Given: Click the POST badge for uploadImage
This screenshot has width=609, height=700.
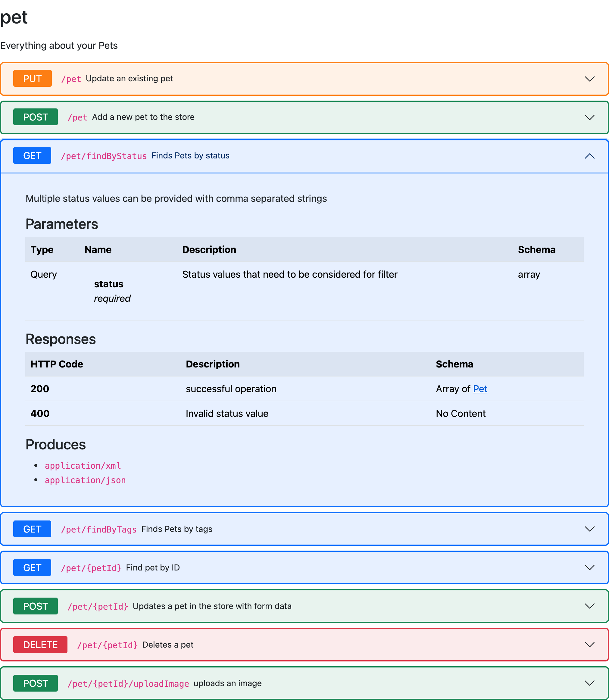Looking at the screenshot, I should (35, 683).
